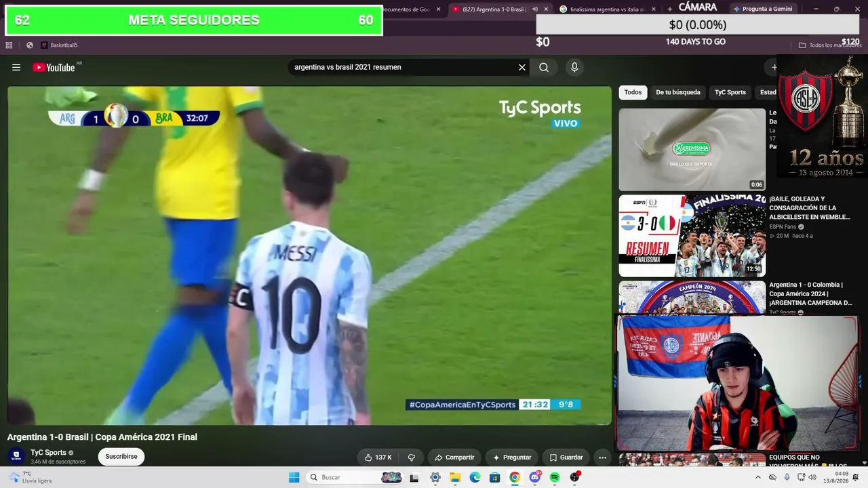Screen dimensions: 868x488
Task: Open Discord from the taskbar
Action: click(x=535, y=477)
